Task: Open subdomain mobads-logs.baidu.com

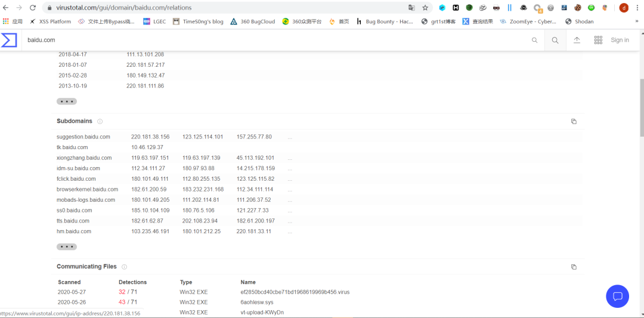Action: [86, 200]
